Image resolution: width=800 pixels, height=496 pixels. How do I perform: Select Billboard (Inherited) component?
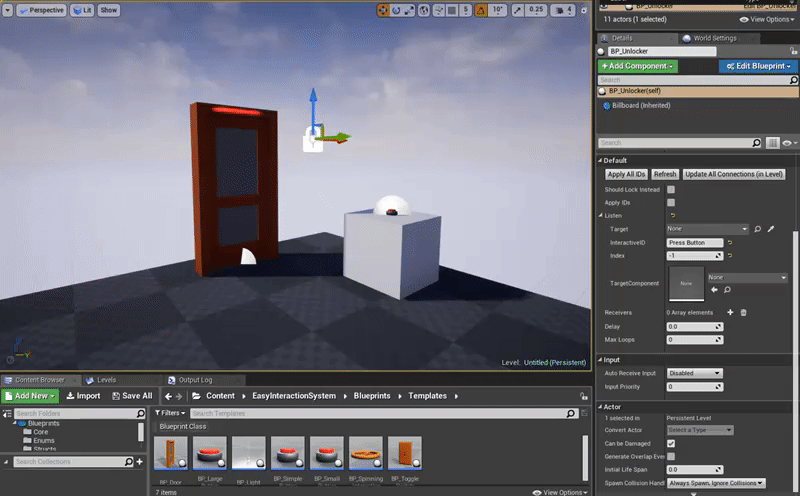[641, 106]
